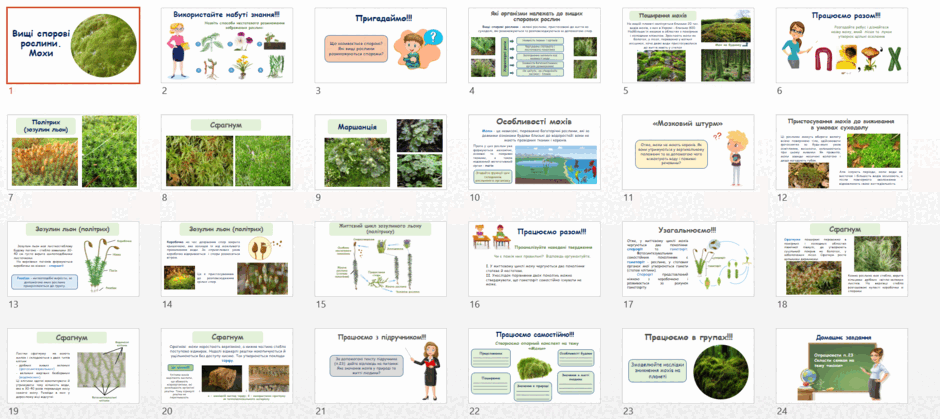Select slide 21 Працюємо з підручником
Image resolution: width=940 pixels, height=419 pixels.
pyautogui.click(x=381, y=366)
